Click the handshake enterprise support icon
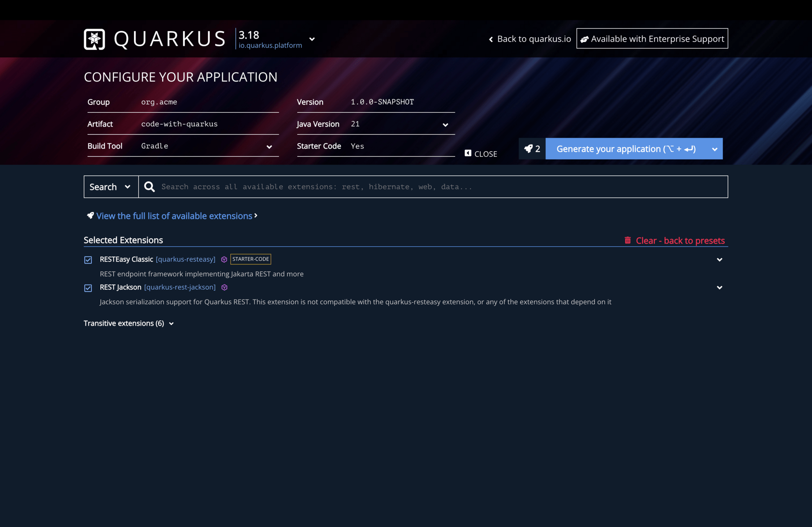The height and width of the screenshot is (527, 812). click(584, 39)
